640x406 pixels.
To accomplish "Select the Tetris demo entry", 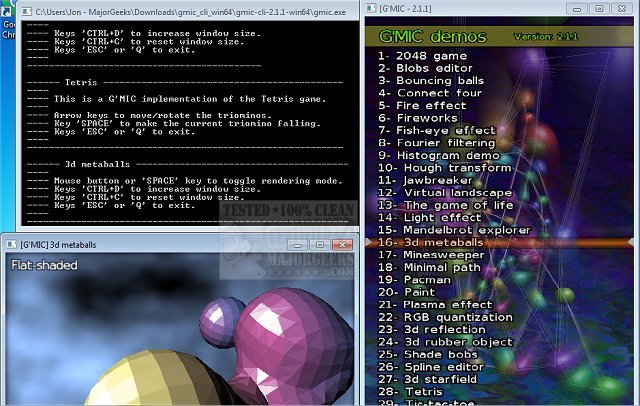I will click(410, 392).
